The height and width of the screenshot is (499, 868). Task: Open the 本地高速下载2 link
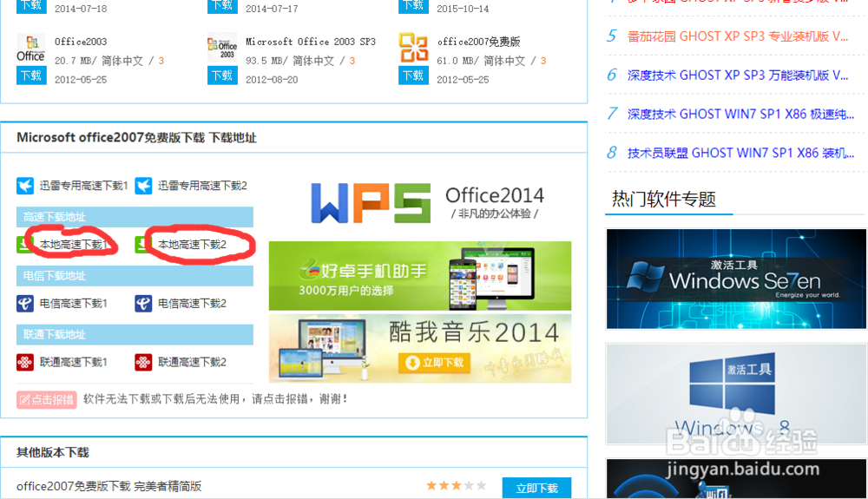pyautogui.click(x=192, y=245)
